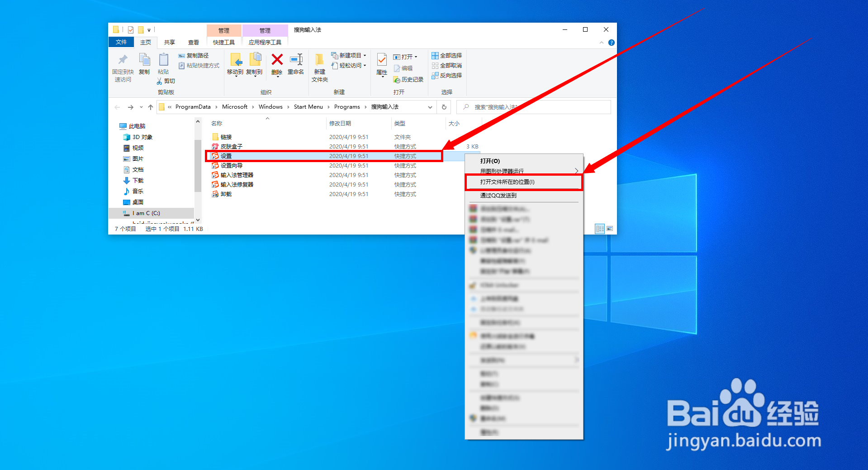This screenshot has height=470, width=868.
Task: Switch to the Share (共享) tab
Action: (170, 43)
